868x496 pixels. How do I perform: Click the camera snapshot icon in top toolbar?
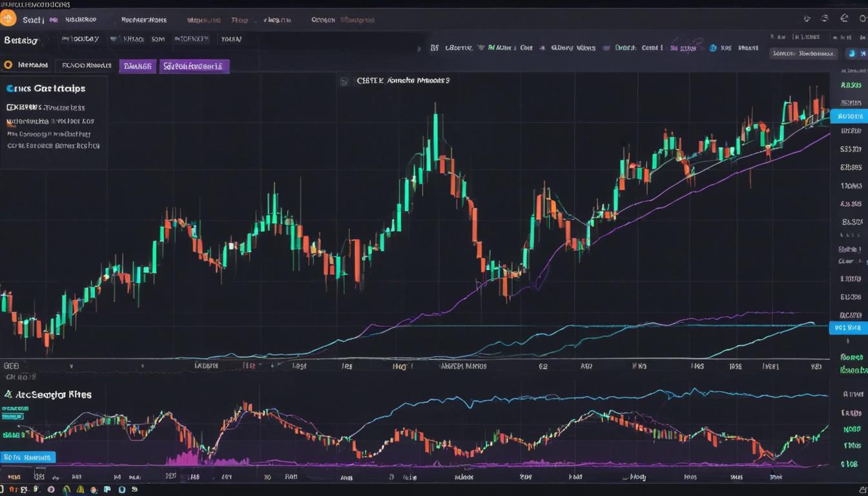pyautogui.click(x=844, y=18)
